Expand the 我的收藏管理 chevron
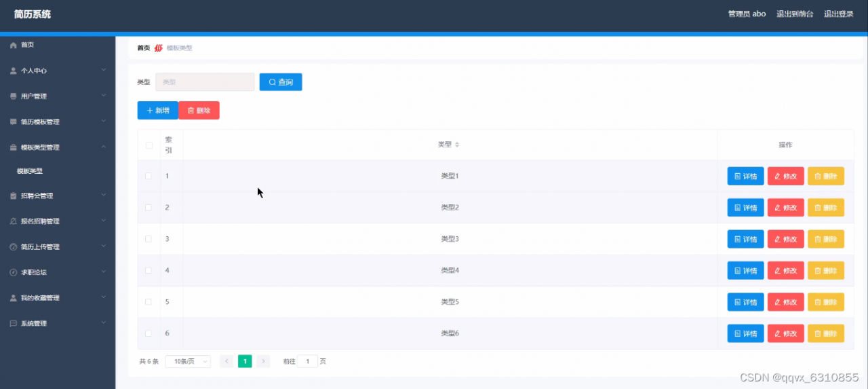The image size is (868, 389). pos(104,297)
